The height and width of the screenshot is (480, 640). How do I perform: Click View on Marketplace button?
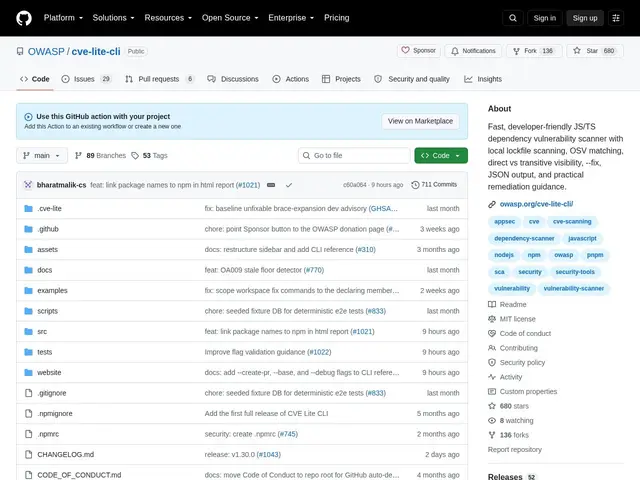tap(420, 121)
